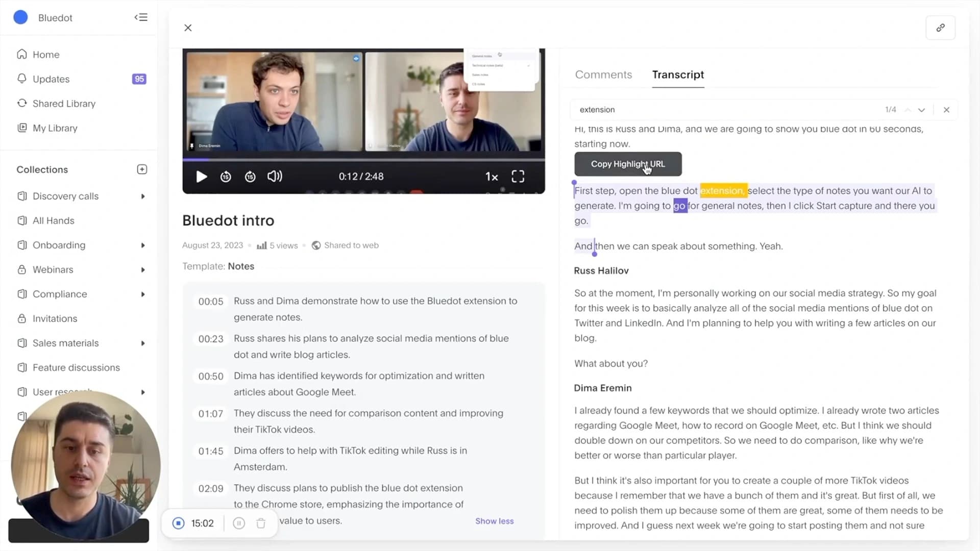
Task: Delete the current recording
Action: click(x=261, y=523)
